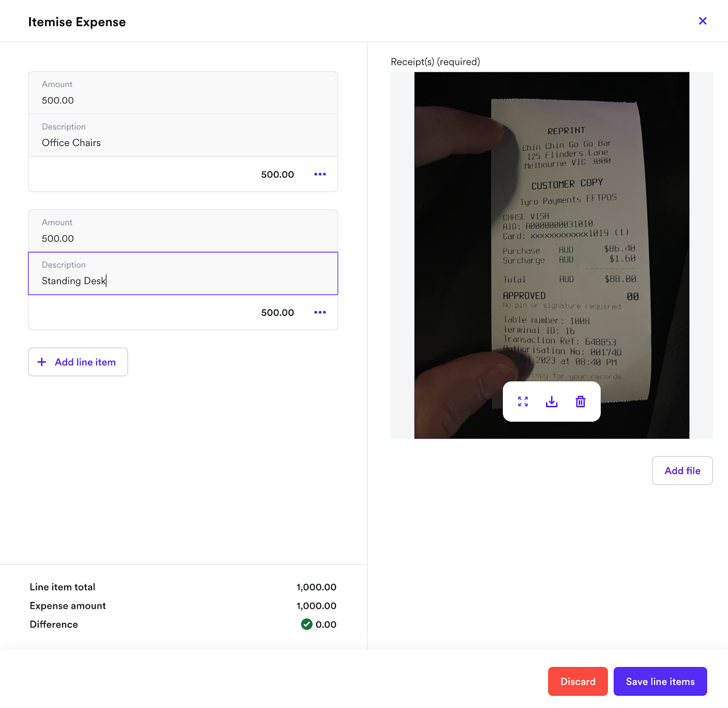
Task: Delete the receipt with the trash icon
Action: coord(581,401)
